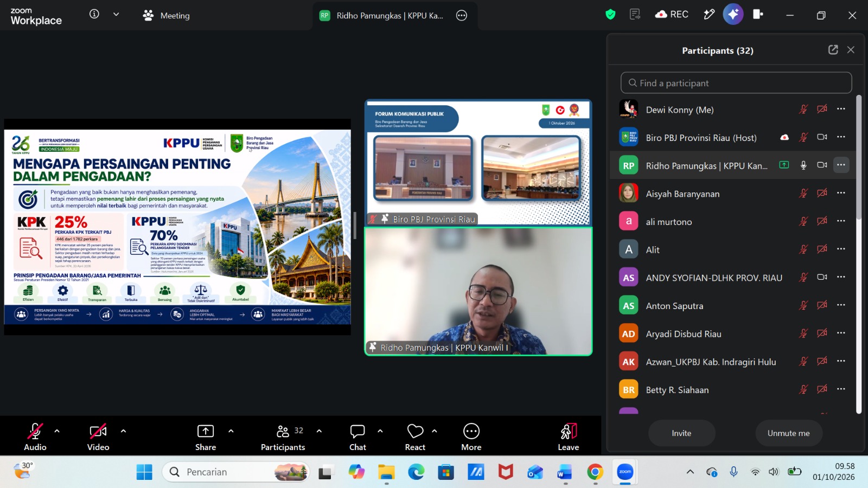Open the Windows Start menu

click(x=144, y=472)
